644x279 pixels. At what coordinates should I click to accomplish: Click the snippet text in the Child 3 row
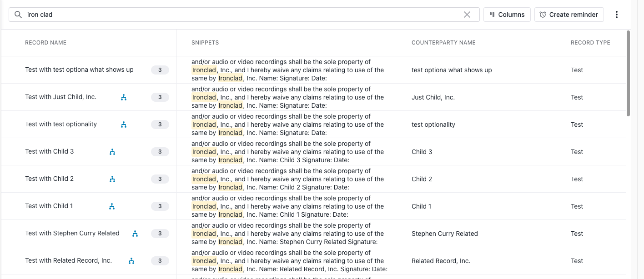(x=288, y=152)
